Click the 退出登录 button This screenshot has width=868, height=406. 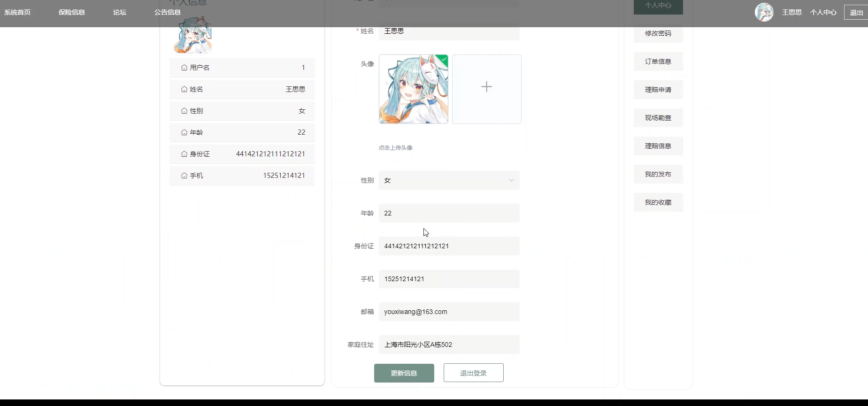coord(474,373)
